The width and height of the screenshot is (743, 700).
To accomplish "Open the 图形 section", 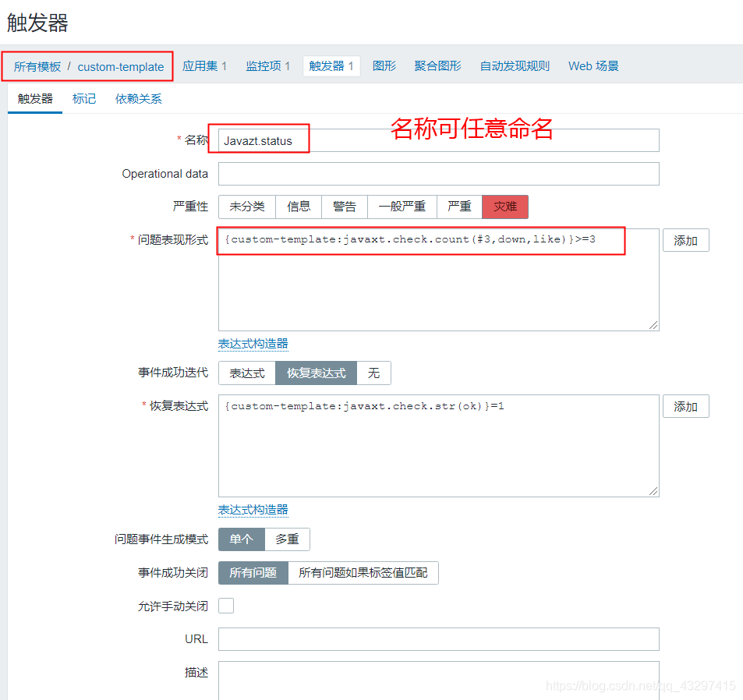I will tap(384, 66).
